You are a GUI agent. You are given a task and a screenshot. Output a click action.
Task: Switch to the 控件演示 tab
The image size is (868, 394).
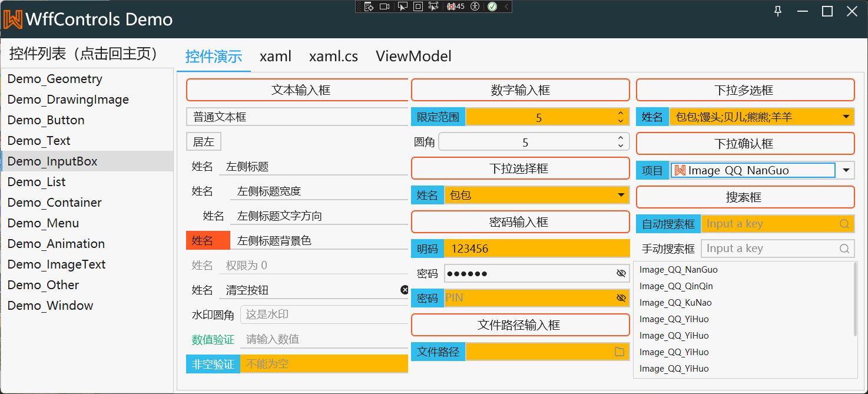[214, 57]
